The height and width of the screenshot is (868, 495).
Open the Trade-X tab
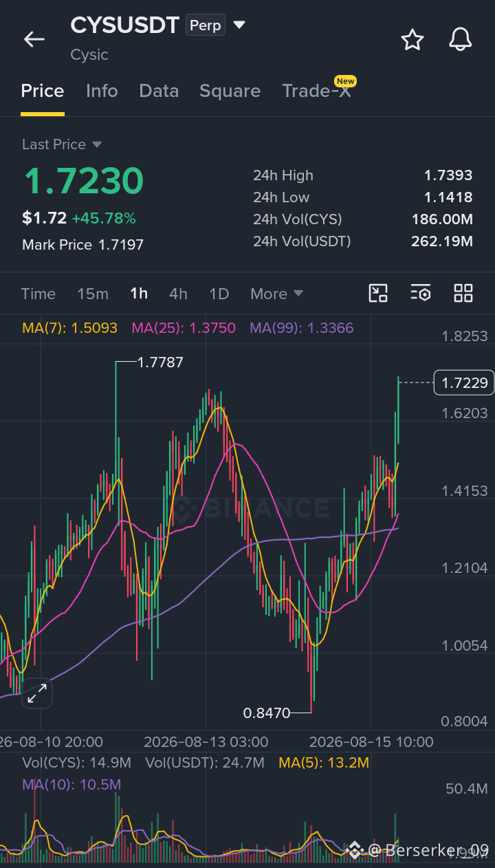tap(317, 91)
